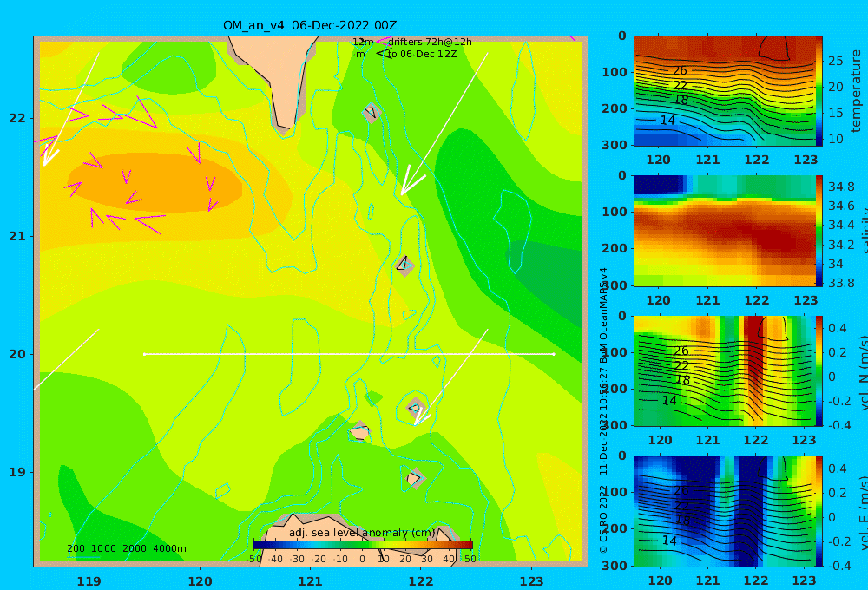Screen dimensions: 868x590
Task: Click the 34.8 salinity scale value
Action: tap(841, 187)
